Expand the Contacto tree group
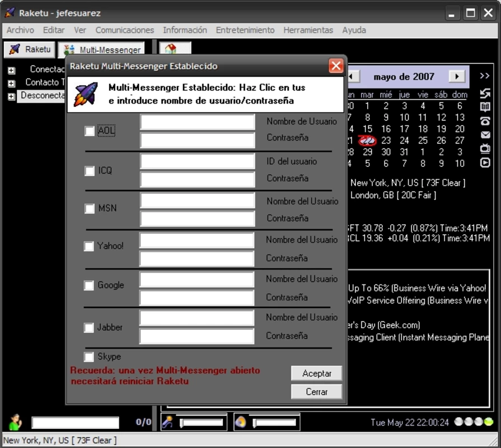 (x=12, y=83)
